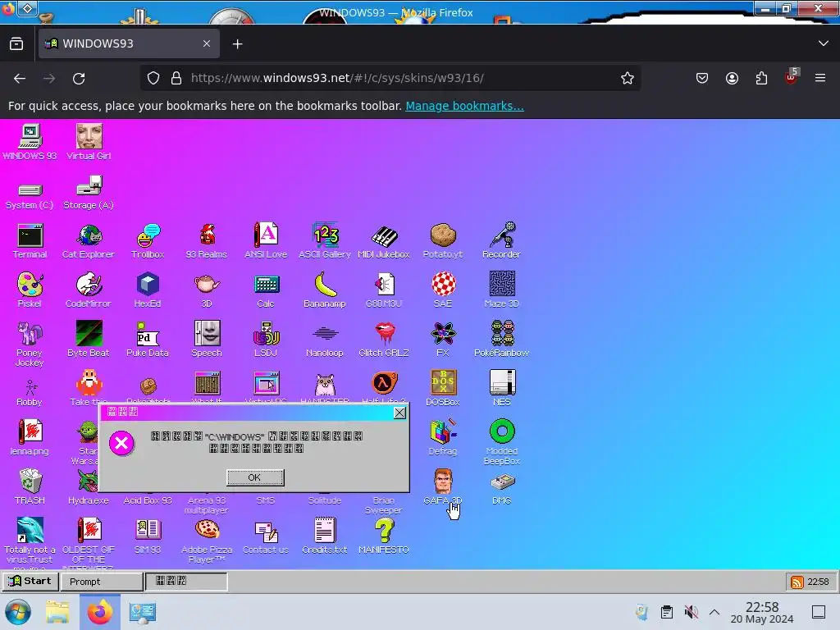This screenshot has width=840, height=630.
Task: Bookmark this page with star icon
Action: click(628, 78)
